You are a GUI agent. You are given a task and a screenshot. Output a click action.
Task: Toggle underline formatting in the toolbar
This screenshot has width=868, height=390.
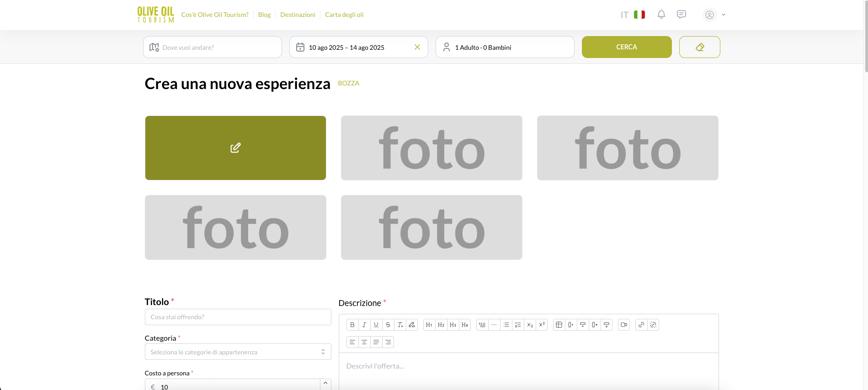pos(376,325)
